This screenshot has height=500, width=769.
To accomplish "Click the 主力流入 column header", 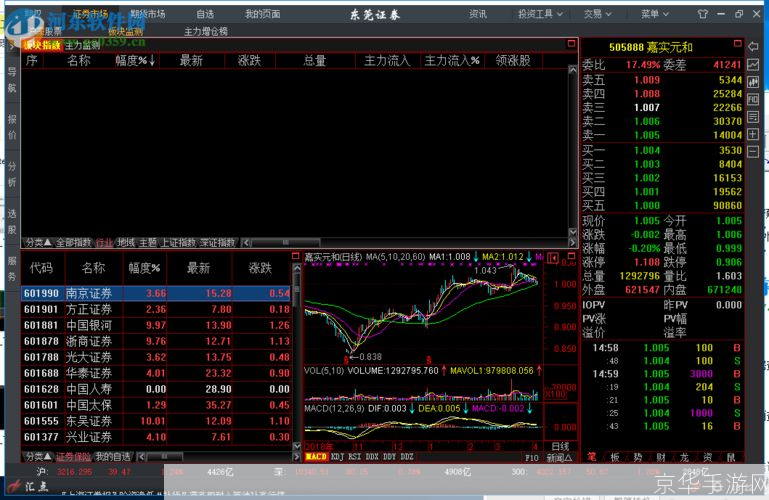I will (387, 60).
